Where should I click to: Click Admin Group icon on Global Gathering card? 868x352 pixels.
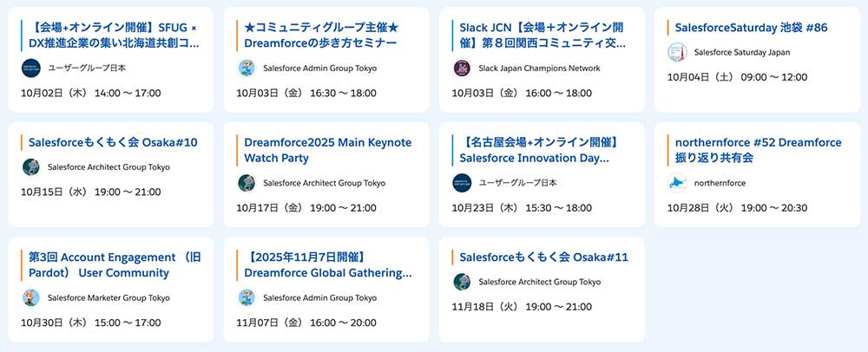(247, 297)
